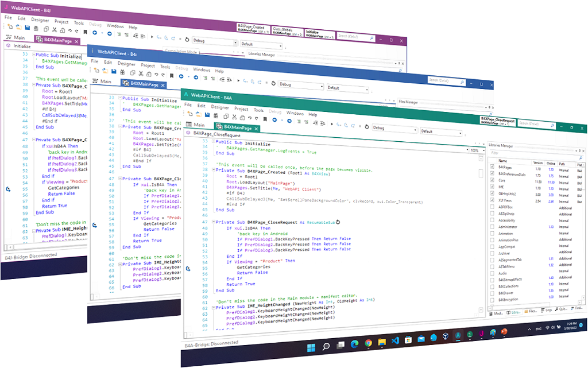Click the Name column header in Libraries Manager
The image size is (588, 368).
[x=502, y=161]
